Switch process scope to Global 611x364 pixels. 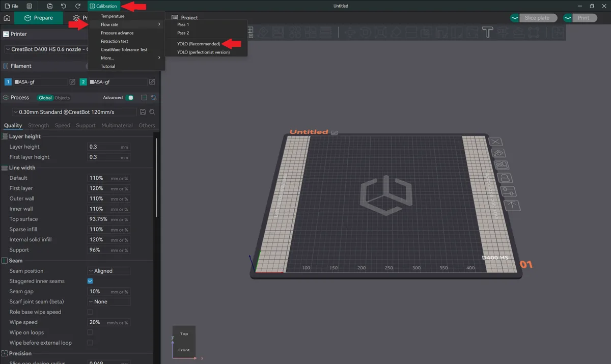point(45,98)
